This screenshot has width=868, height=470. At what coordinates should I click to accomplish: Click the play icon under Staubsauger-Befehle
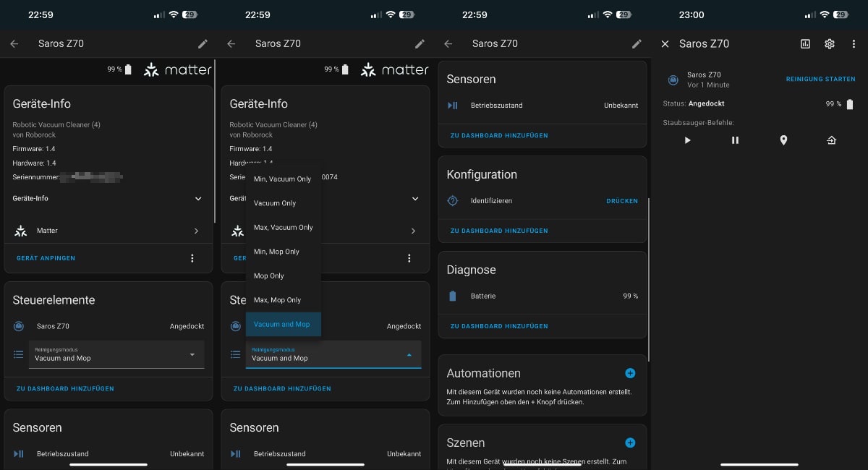pyautogui.click(x=687, y=140)
